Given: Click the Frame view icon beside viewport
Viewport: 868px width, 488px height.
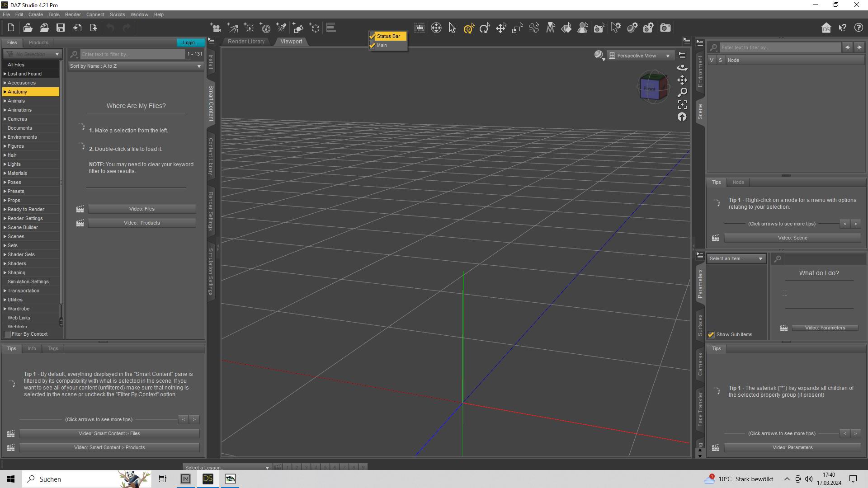Looking at the screenshot, I should pyautogui.click(x=682, y=104).
